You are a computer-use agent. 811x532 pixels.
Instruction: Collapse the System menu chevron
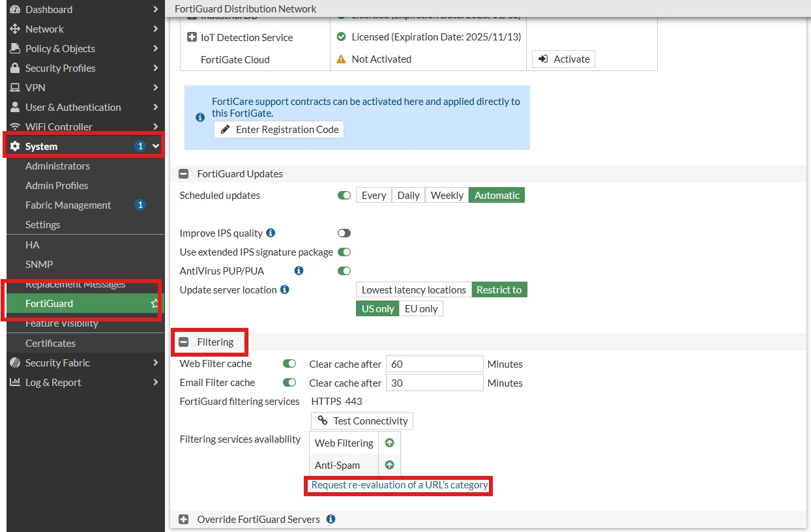click(x=156, y=146)
